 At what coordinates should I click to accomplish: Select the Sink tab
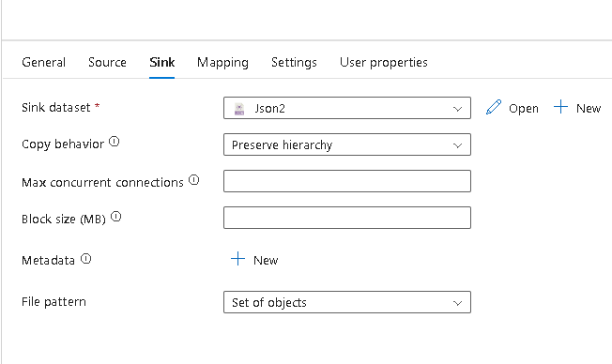coord(162,63)
